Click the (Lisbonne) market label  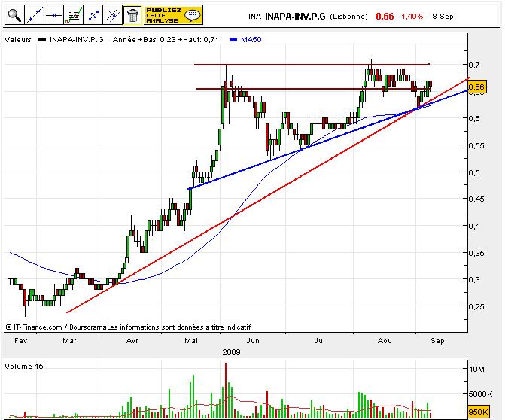coord(348,16)
